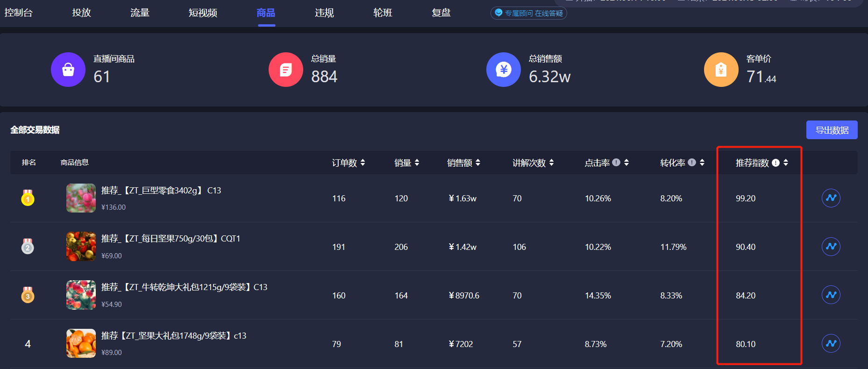Sort table by 讲解次数 column arrows
Viewport: 868px width, 369px height.
click(552, 163)
